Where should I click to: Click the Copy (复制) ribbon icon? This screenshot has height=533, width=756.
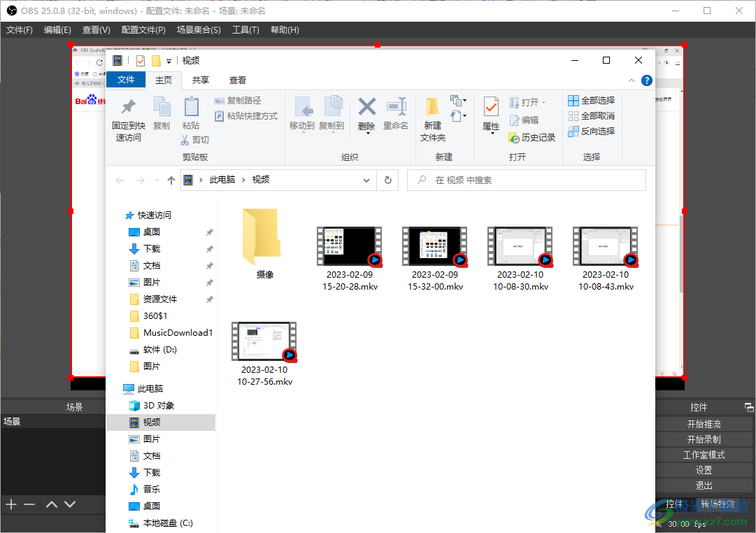click(x=162, y=106)
